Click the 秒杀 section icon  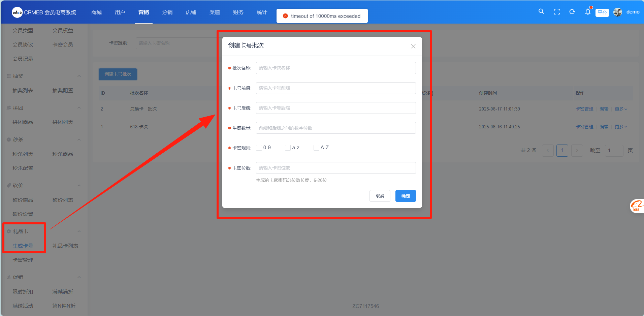click(9, 139)
